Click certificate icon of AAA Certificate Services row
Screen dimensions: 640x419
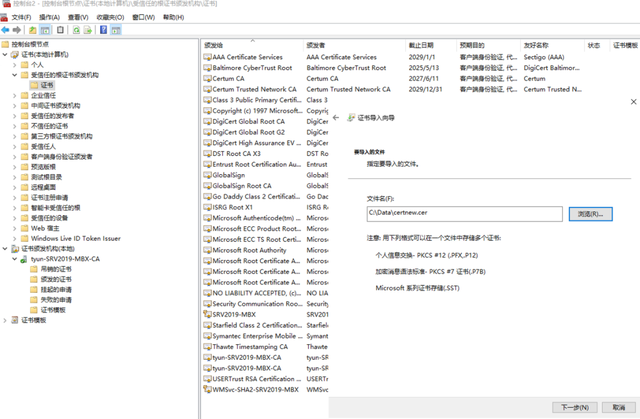tap(207, 57)
